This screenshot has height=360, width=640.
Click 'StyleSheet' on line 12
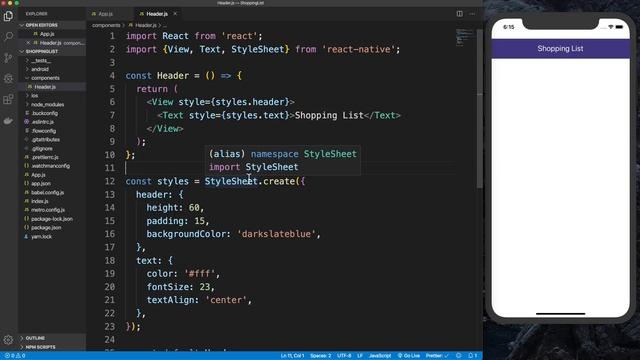pos(231,181)
